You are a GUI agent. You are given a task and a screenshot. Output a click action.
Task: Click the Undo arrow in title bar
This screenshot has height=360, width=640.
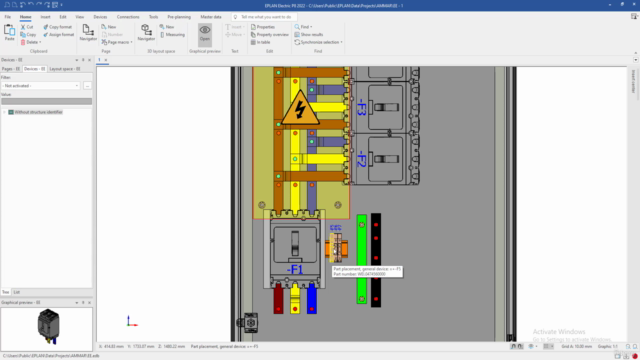pos(31,5)
